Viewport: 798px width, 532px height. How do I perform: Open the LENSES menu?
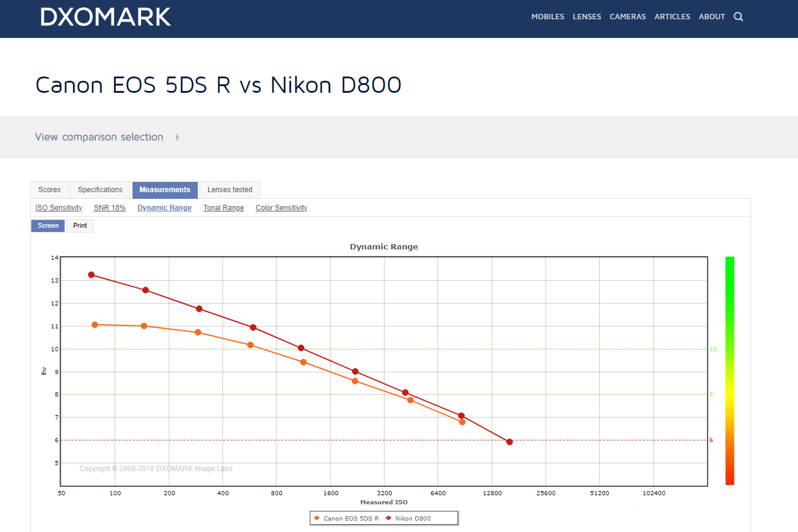tap(587, 17)
